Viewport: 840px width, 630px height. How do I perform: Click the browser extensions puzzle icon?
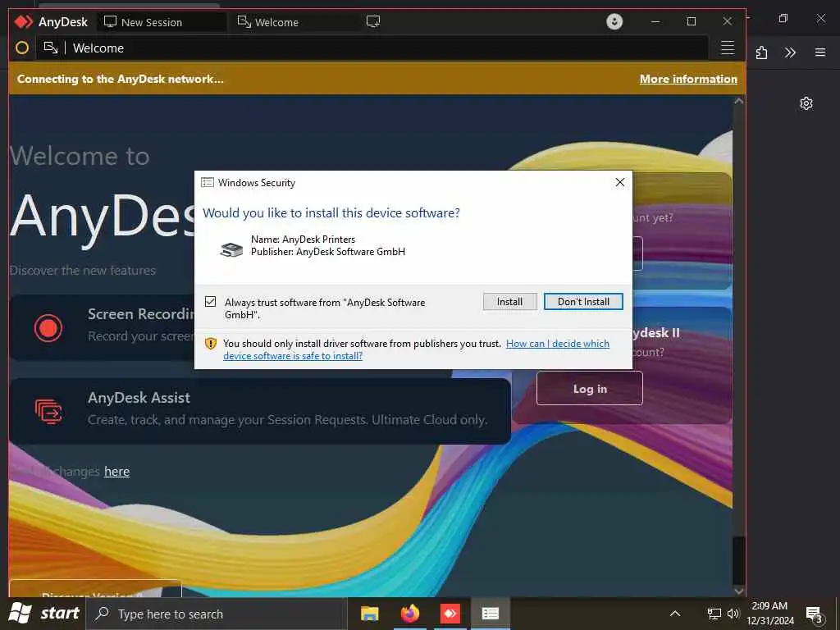(761, 52)
